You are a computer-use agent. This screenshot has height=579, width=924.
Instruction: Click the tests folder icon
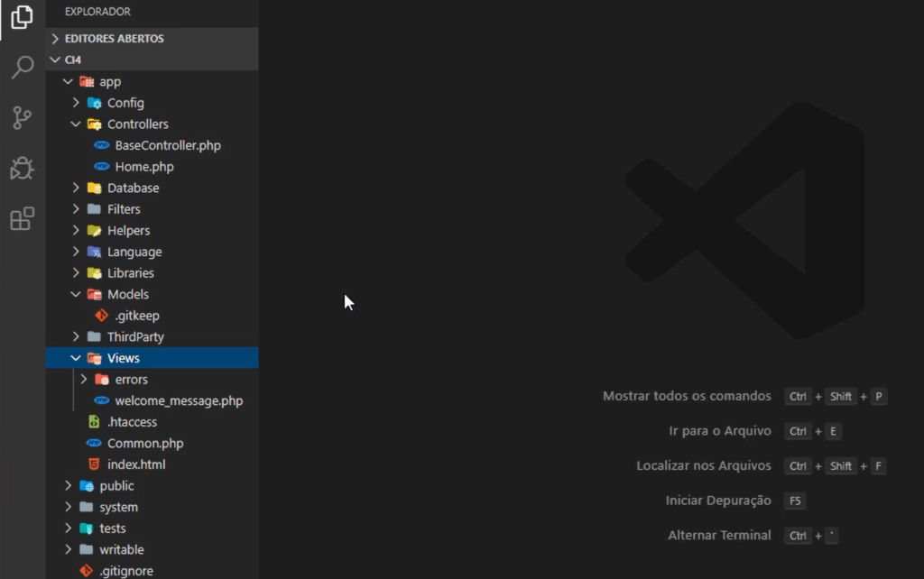pyautogui.click(x=87, y=528)
